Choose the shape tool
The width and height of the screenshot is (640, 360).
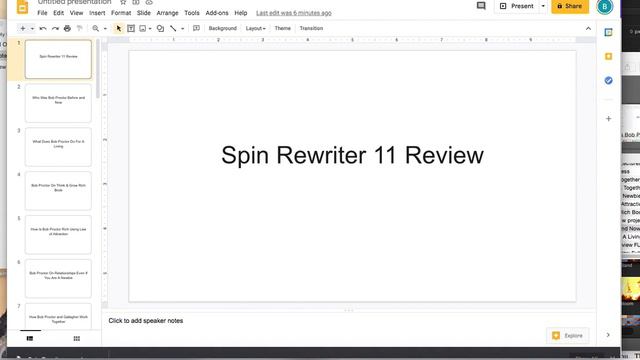point(160,29)
